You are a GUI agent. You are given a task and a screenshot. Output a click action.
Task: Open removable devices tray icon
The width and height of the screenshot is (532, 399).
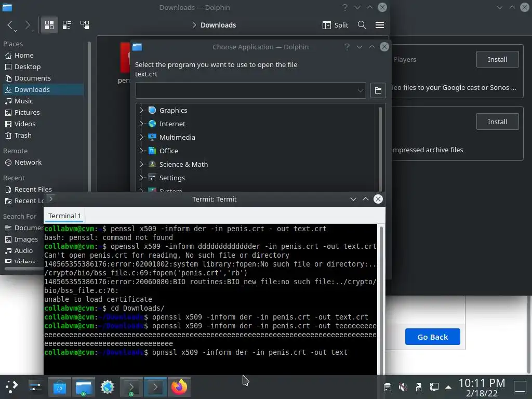click(x=419, y=387)
